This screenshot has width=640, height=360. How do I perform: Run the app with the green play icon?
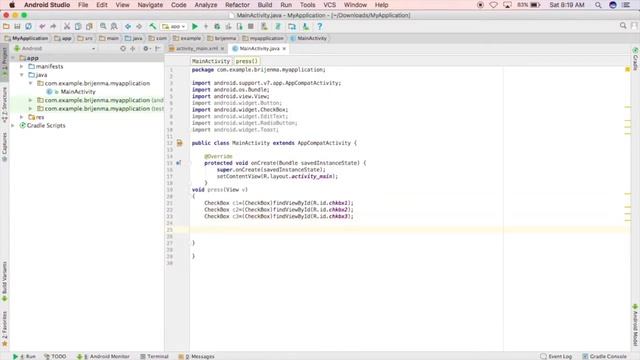point(195,27)
